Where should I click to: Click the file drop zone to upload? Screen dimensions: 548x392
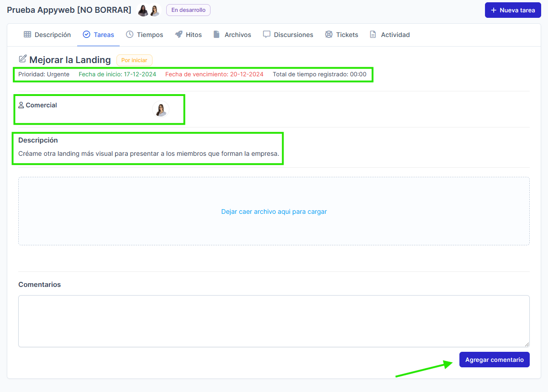tap(274, 212)
